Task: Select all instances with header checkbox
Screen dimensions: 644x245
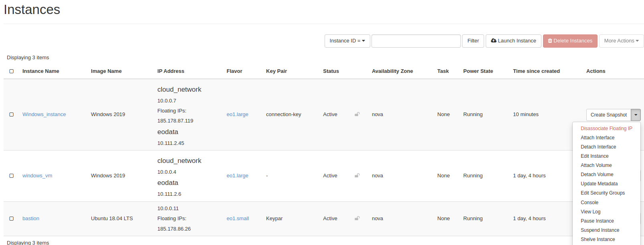Action: [12, 71]
